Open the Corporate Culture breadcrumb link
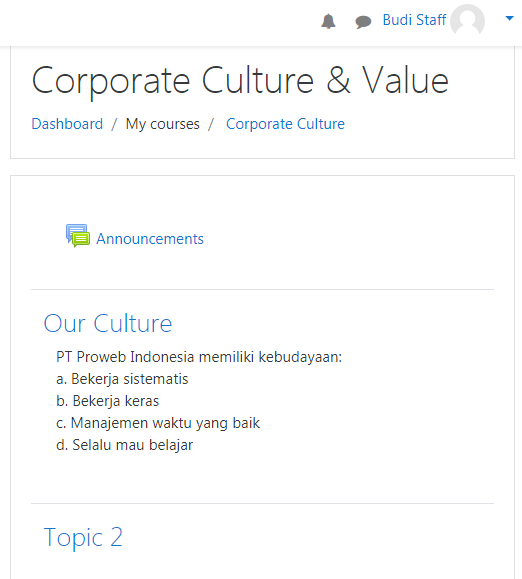This screenshot has height=579, width=522. coord(285,124)
